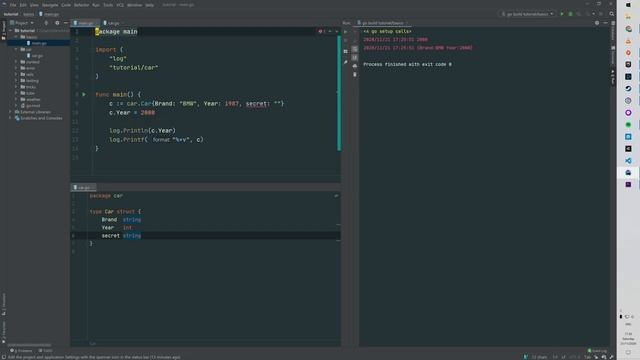
Task: Click Stop button in top toolbar
Action: point(601,14)
